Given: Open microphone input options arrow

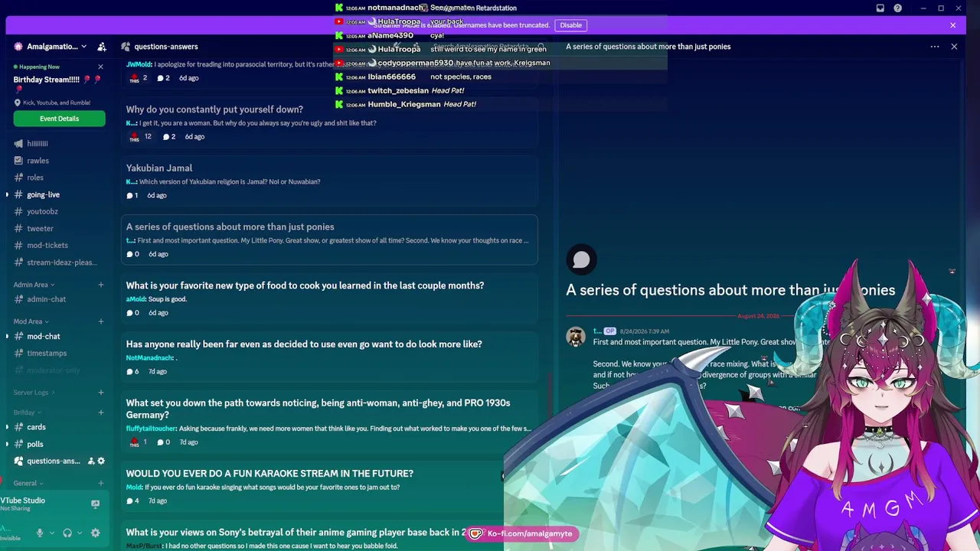Looking at the screenshot, I should (51, 533).
